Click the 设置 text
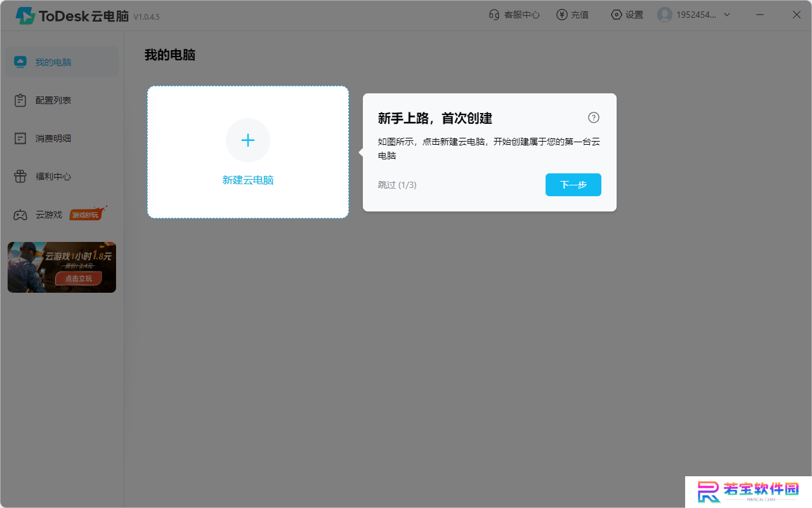812x508 pixels. (x=634, y=15)
